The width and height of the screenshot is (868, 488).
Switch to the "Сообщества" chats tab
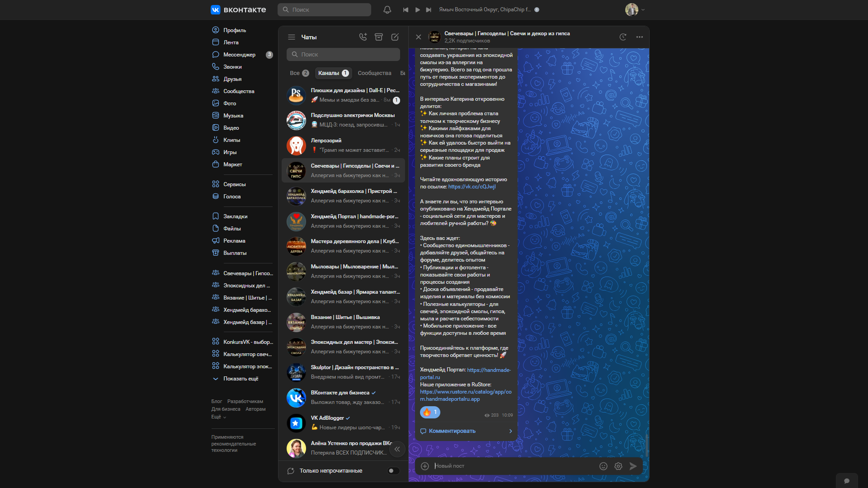click(374, 73)
